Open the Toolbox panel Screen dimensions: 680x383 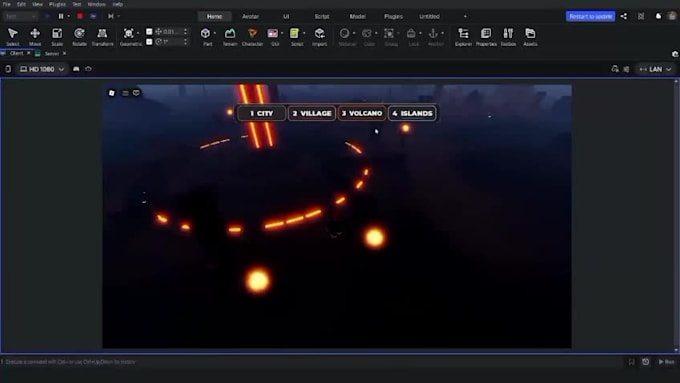(x=508, y=36)
